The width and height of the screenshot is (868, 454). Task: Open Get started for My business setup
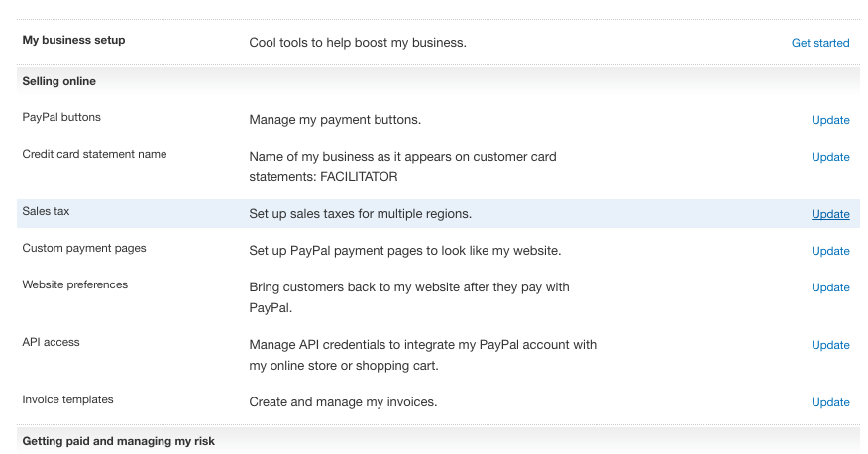click(819, 43)
